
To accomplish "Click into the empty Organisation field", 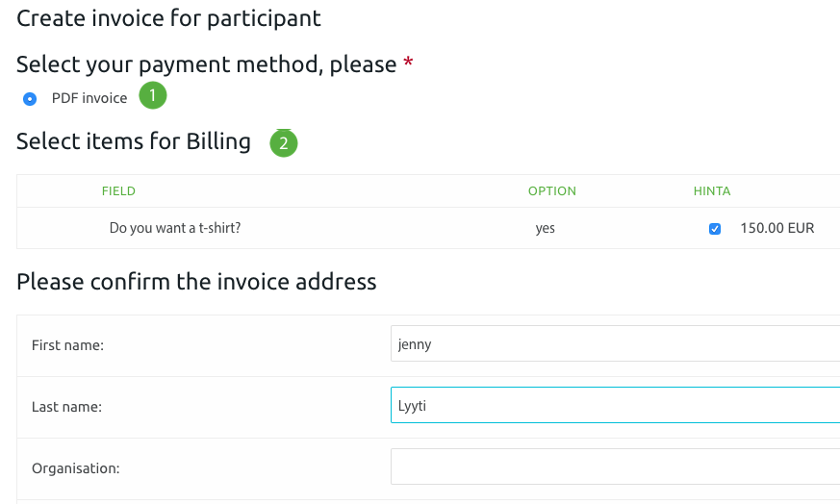I will click(x=615, y=466).
